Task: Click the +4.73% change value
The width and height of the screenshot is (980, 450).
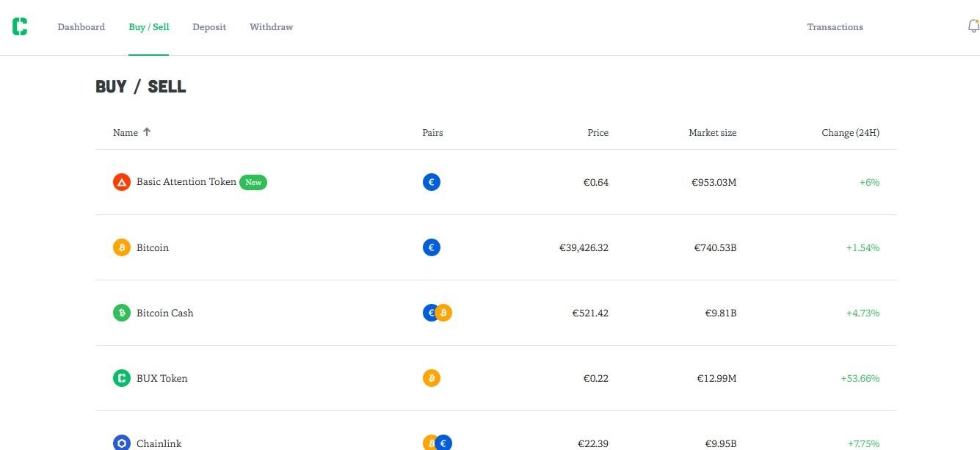Action: pos(863,313)
